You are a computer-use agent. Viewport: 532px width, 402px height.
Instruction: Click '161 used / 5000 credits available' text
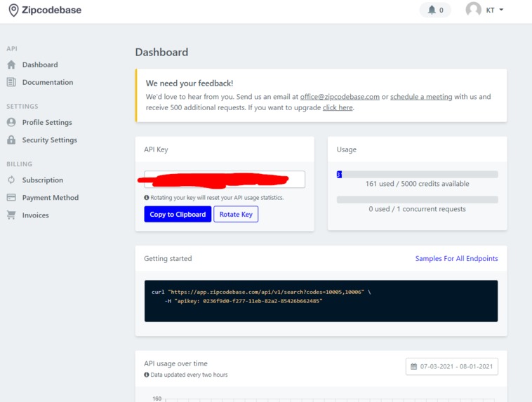[x=418, y=184]
